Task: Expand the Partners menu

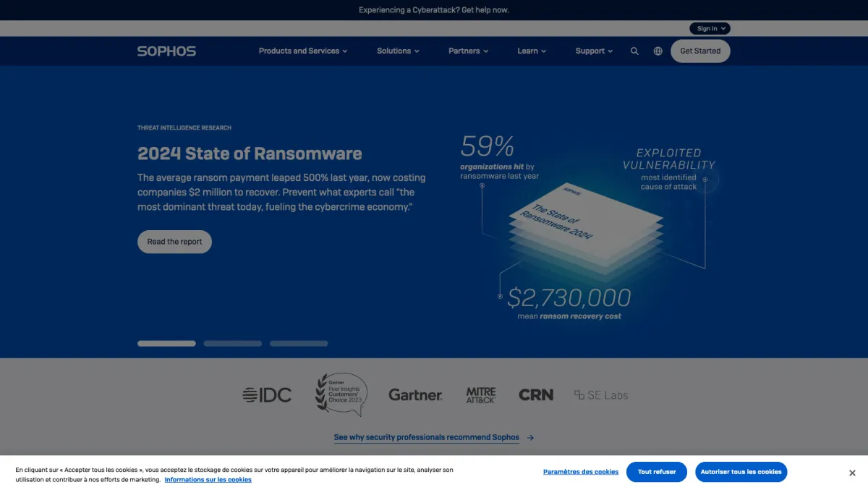Action: (468, 51)
